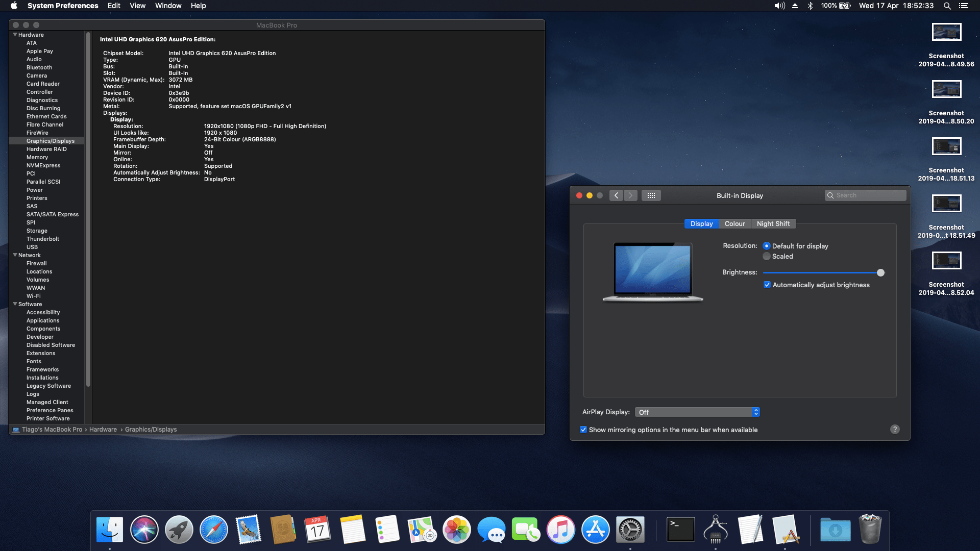
Task: Open the help question mark button
Action: coord(895,430)
